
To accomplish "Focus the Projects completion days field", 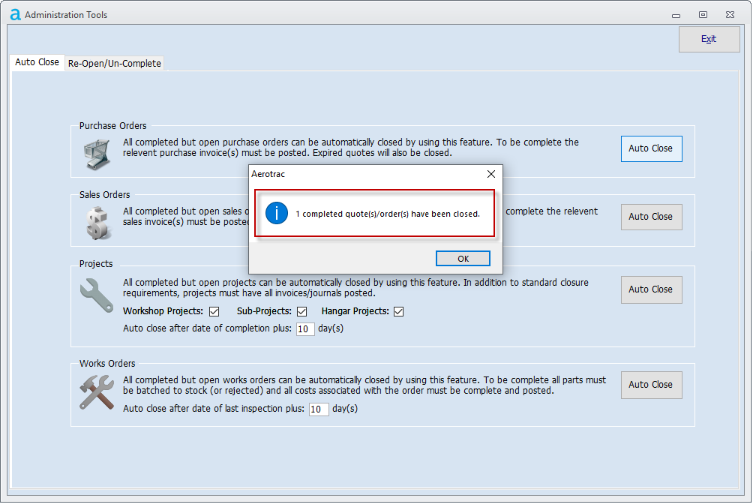I will point(305,328).
